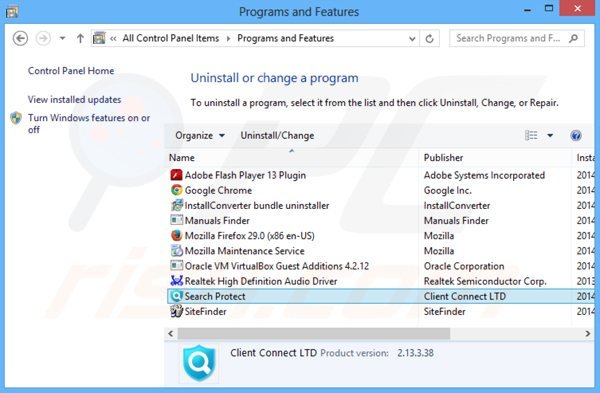This screenshot has width=600, height=393.
Task: Open the view options dropdown arrow
Action: [x=550, y=135]
